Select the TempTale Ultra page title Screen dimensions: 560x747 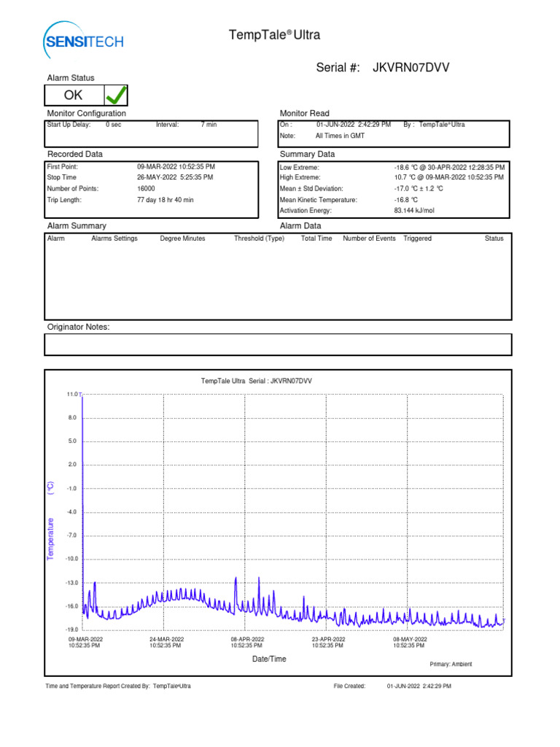275,35
